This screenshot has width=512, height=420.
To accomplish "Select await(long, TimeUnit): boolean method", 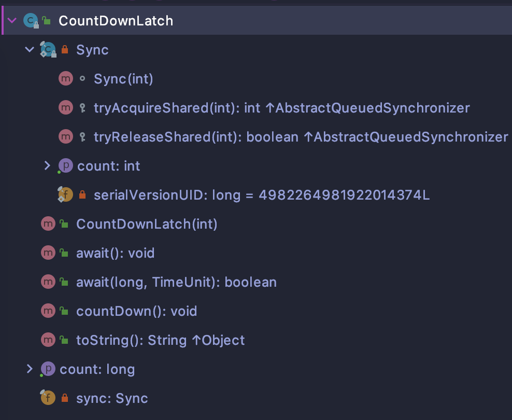I will point(176,282).
